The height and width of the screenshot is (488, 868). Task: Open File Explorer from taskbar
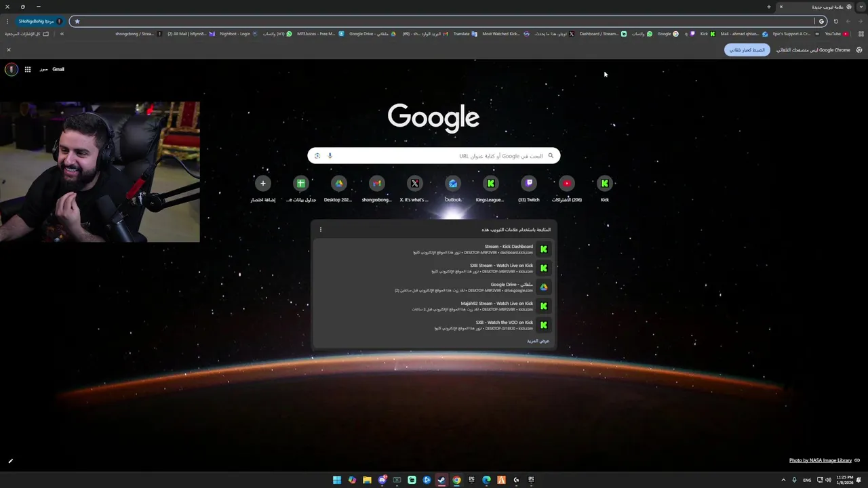[x=367, y=480]
